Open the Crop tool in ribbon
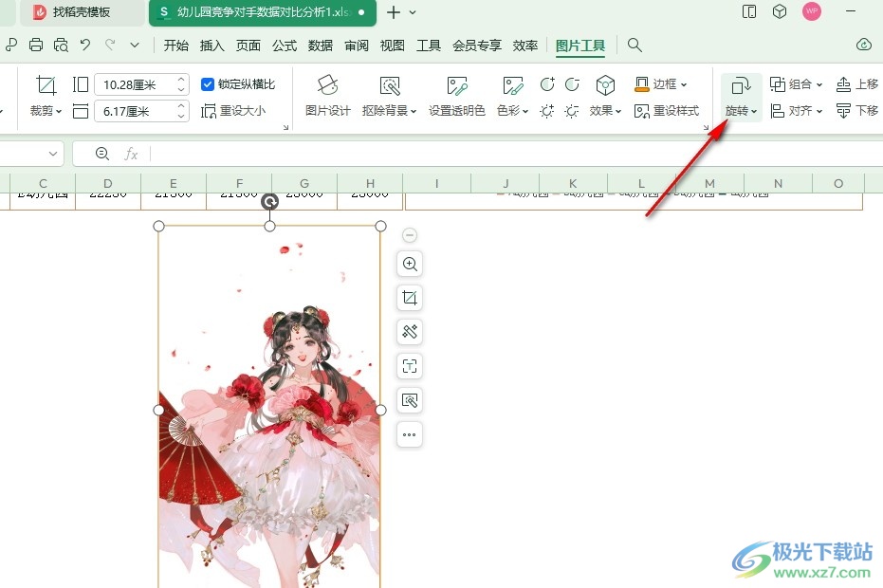The height and width of the screenshot is (588, 883). 46,97
